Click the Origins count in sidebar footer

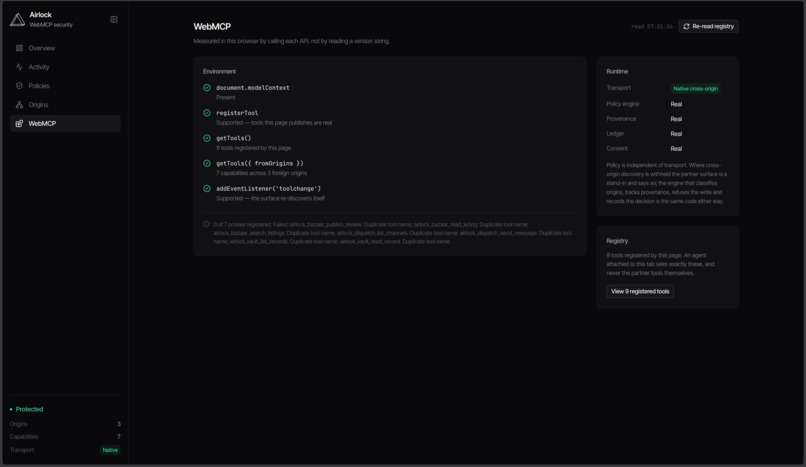point(119,424)
